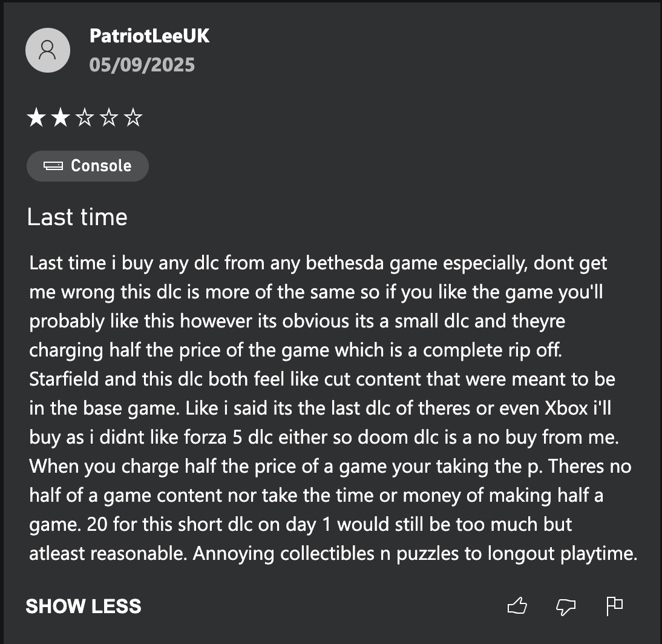Click the word "Starfield" in the review

(65, 379)
